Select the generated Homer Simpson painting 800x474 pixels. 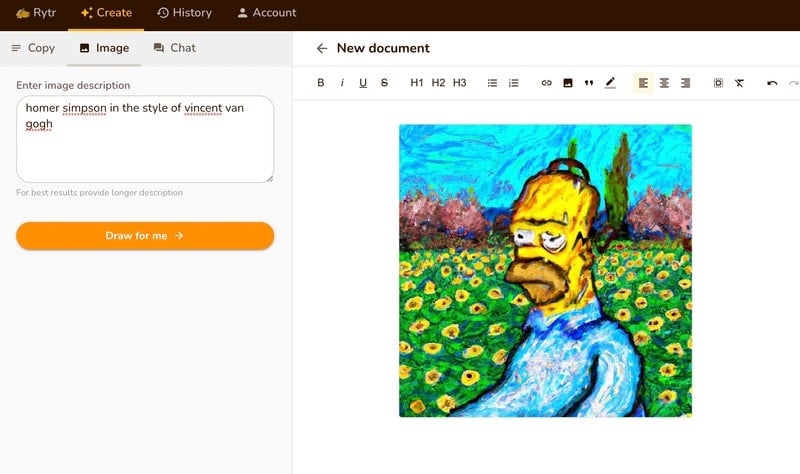(545, 270)
